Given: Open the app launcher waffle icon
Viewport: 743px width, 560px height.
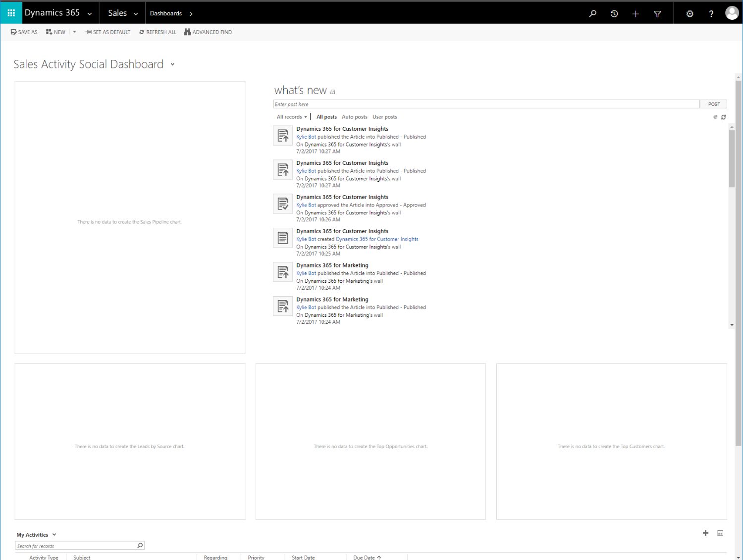Looking at the screenshot, I should coord(11,13).
